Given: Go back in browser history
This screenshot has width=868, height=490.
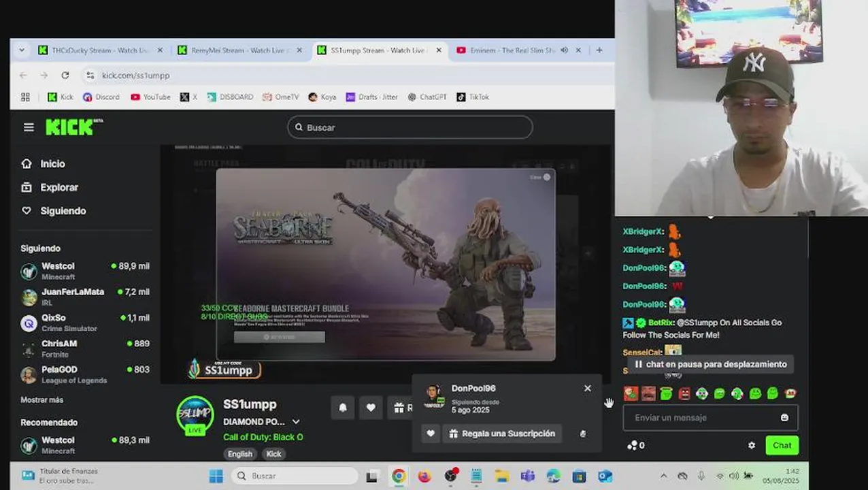Looking at the screenshot, I should tap(23, 76).
